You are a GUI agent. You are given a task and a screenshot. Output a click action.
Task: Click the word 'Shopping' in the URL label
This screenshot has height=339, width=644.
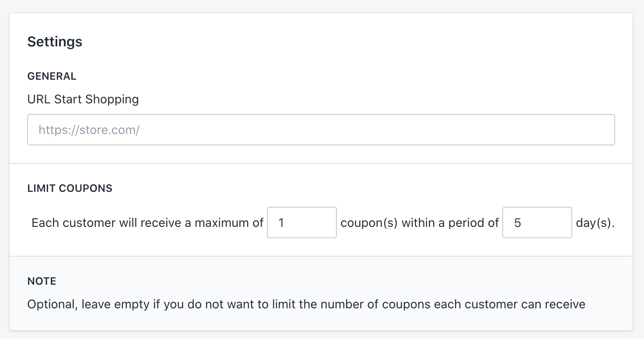pos(112,99)
